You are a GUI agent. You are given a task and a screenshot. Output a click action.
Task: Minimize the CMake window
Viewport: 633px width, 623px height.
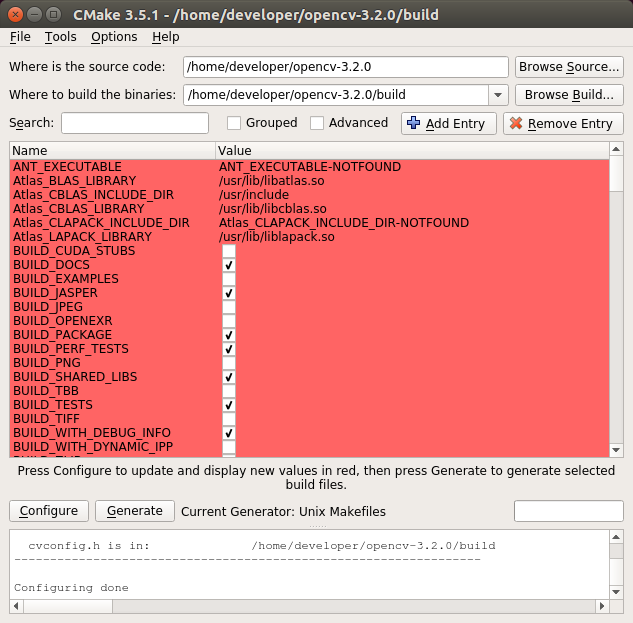point(34,15)
